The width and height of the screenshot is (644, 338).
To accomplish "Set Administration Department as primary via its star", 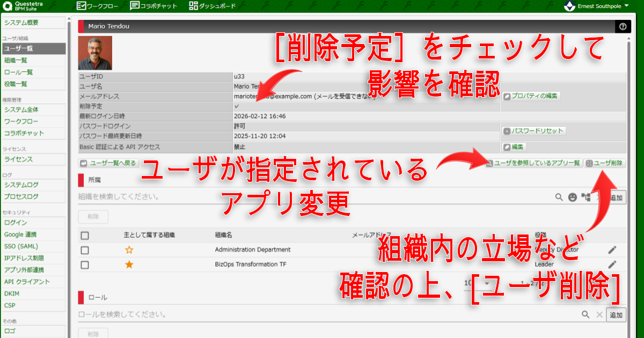I will [129, 250].
